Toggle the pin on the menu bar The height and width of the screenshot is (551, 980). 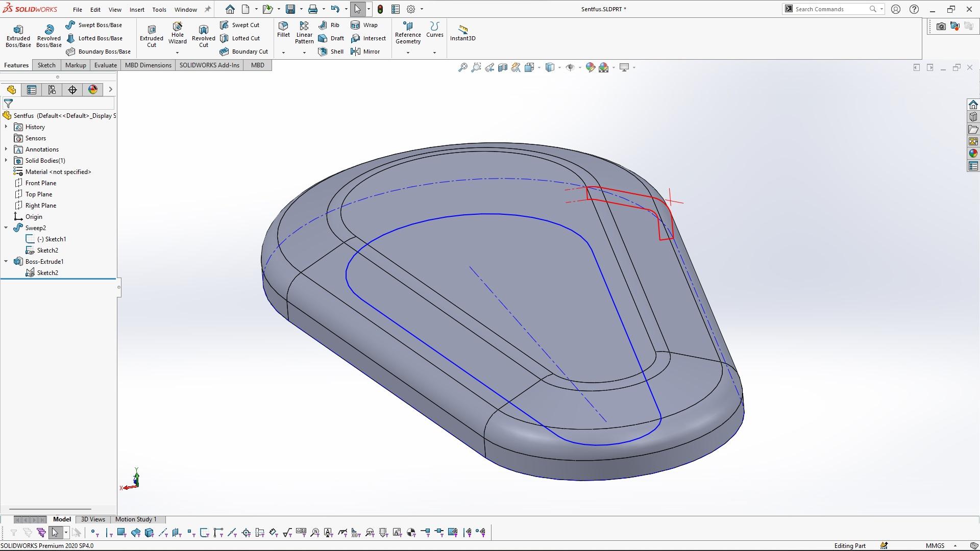coord(207,9)
